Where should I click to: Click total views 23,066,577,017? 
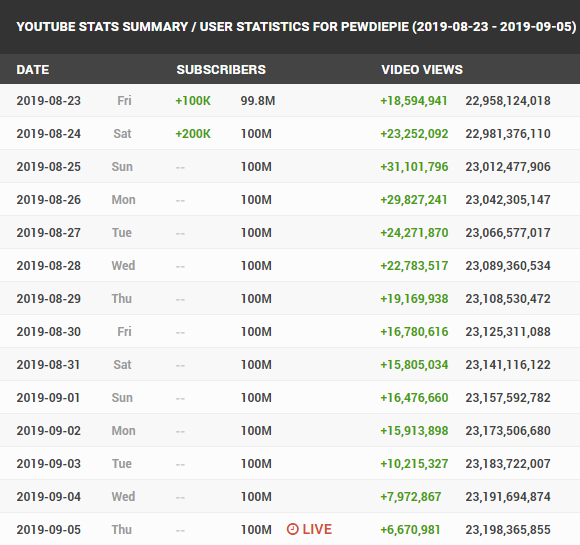(x=508, y=232)
